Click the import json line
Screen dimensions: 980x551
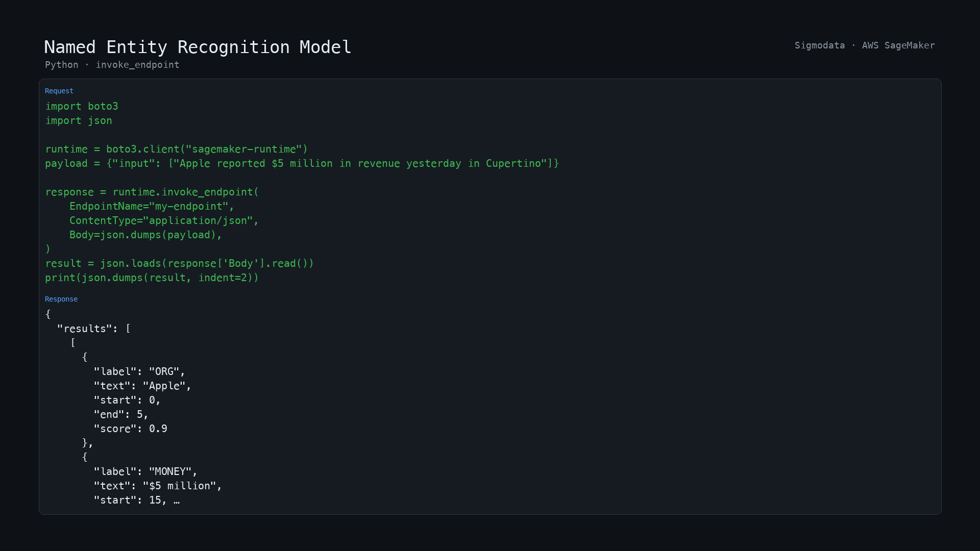pos(79,120)
